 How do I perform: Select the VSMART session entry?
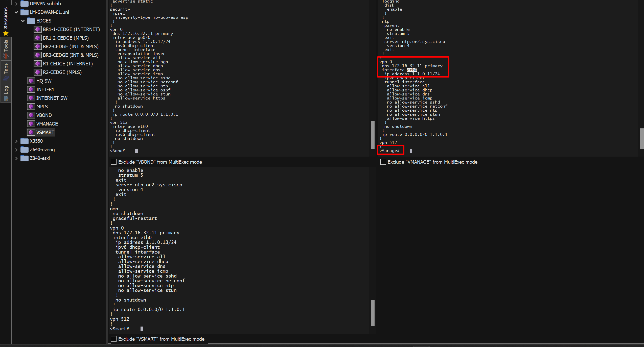point(45,132)
